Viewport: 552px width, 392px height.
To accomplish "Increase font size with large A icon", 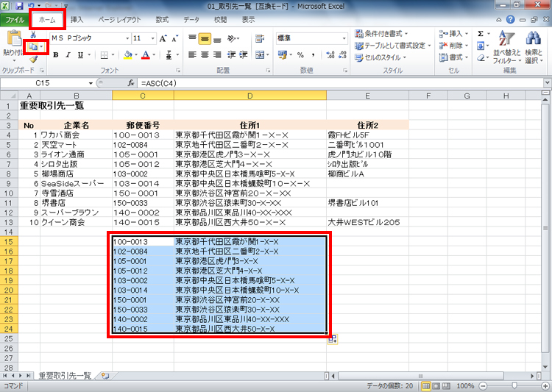I will pyautogui.click(x=163, y=38).
